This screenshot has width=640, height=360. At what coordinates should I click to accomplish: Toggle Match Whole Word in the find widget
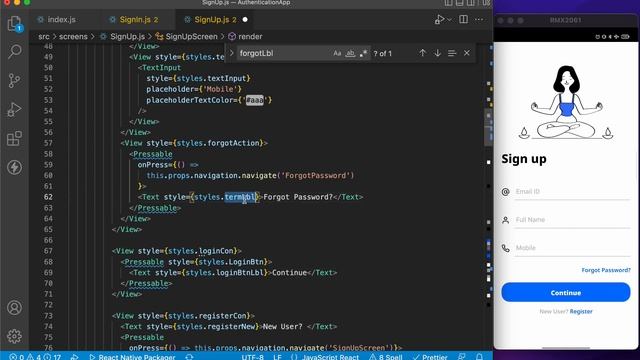[350, 53]
